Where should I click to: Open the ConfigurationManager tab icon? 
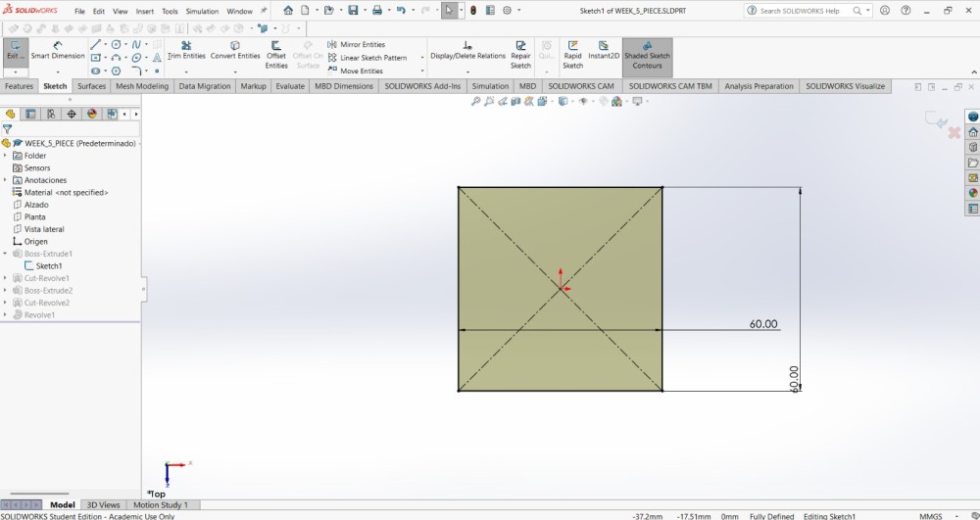pyautogui.click(x=51, y=114)
